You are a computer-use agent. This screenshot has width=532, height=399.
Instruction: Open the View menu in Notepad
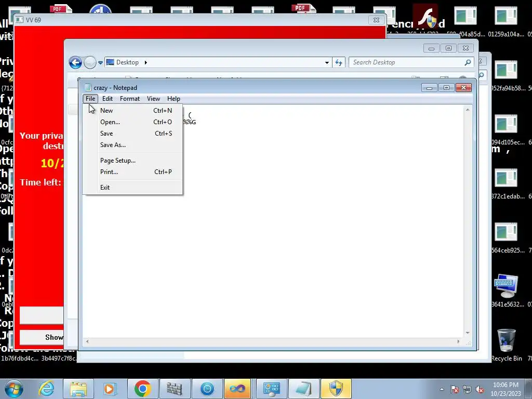pyautogui.click(x=153, y=99)
